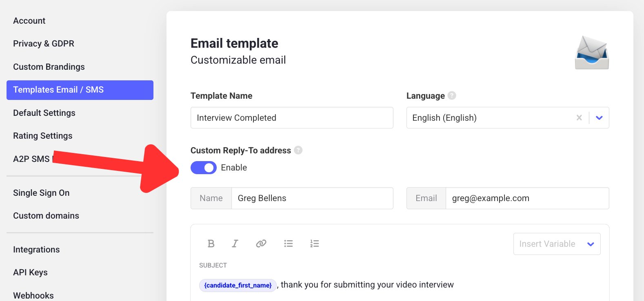Viewport: 644px width, 301px height.
Task: Open the Language dropdown arrow
Action: (x=599, y=118)
